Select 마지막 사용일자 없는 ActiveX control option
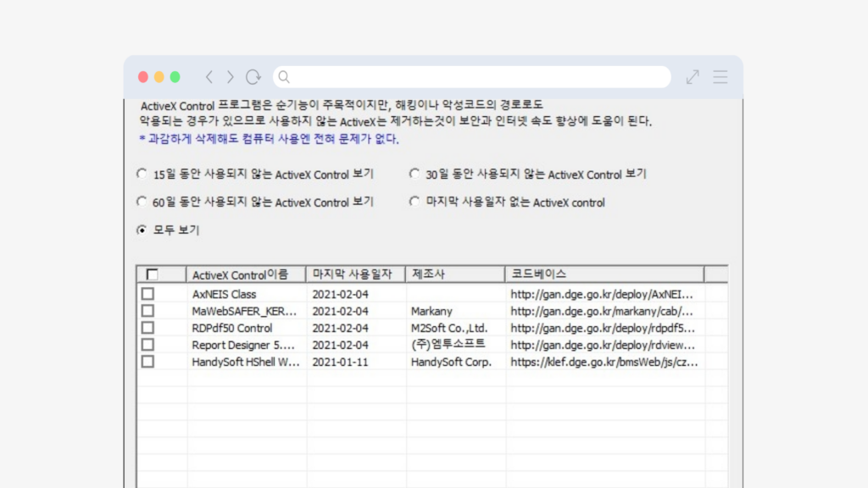868x488 pixels. pyautogui.click(x=415, y=202)
